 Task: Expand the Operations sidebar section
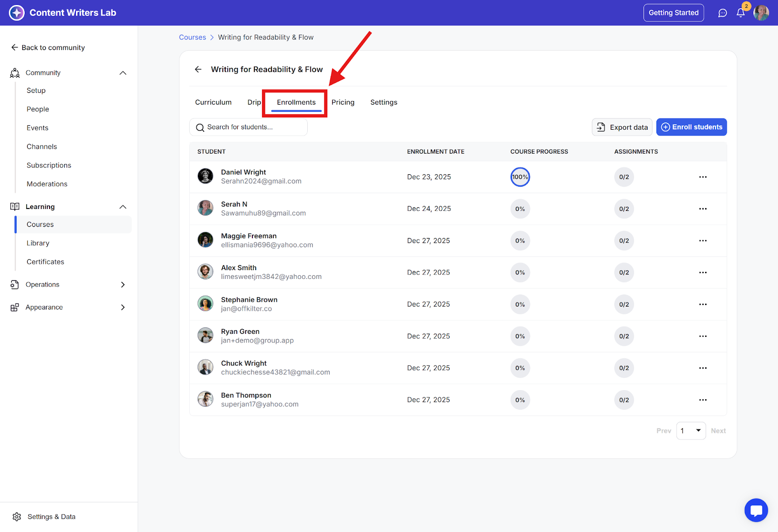(123, 285)
